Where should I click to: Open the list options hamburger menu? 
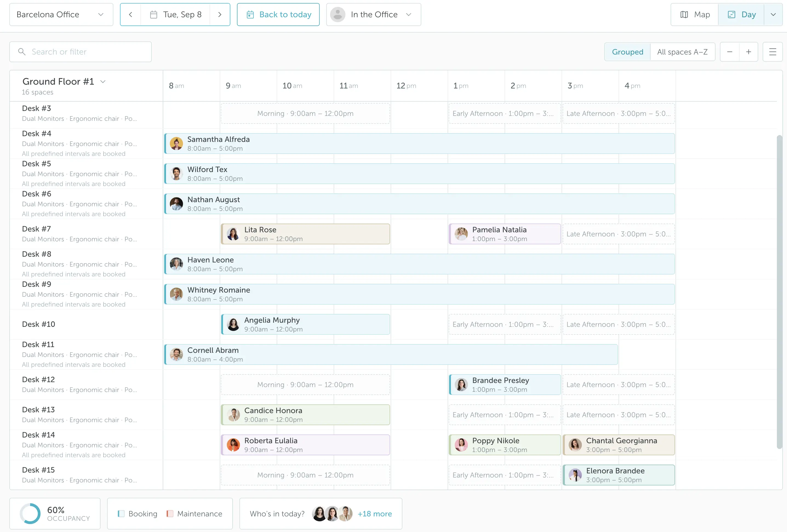point(773,52)
